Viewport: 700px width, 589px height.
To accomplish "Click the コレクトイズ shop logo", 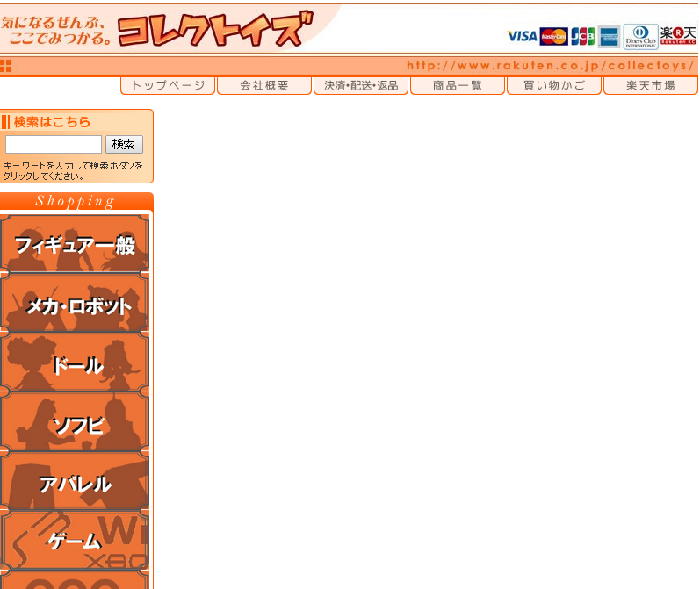I will tap(215, 29).
